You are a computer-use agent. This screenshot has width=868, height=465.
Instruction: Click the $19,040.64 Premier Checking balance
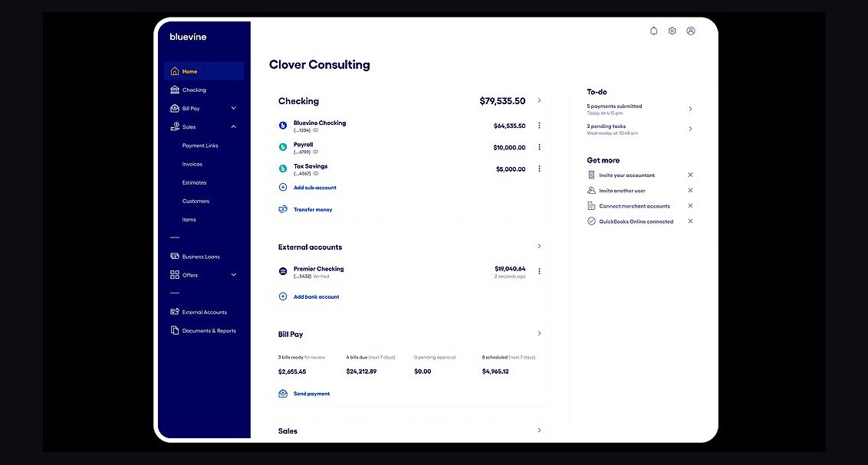[x=510, y=269]
